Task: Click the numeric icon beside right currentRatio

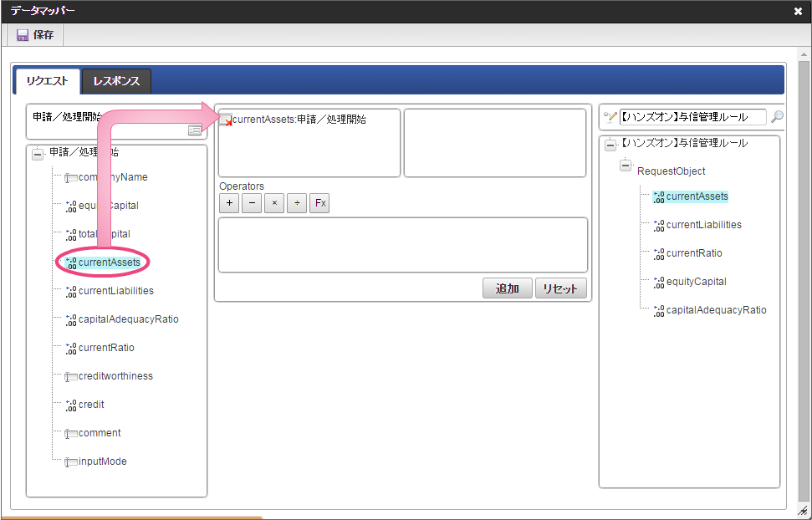Action: point(659,254)
